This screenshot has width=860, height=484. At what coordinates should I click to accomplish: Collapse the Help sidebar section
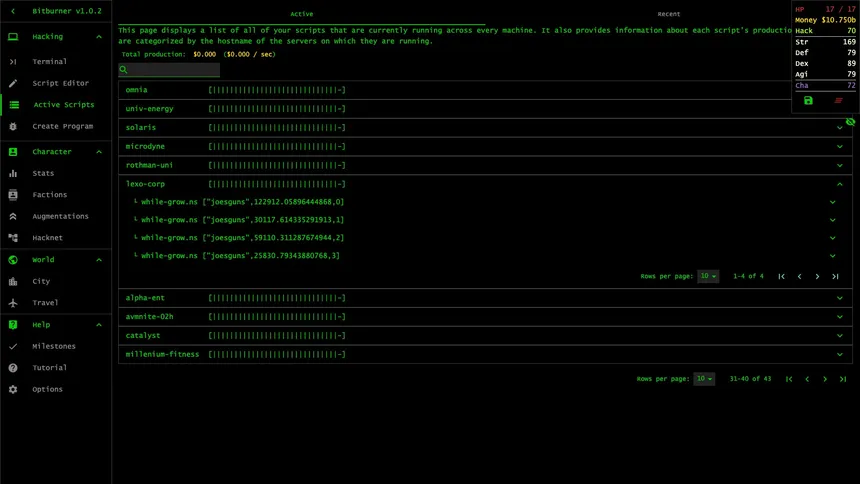99,325
